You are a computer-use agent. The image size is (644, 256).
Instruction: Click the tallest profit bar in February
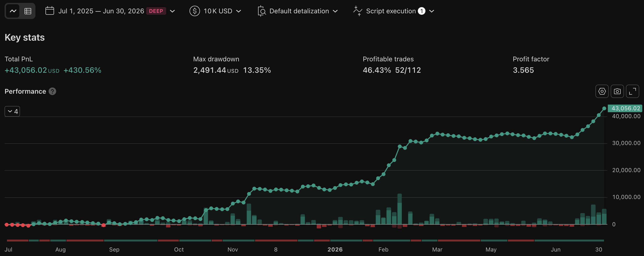tap(399, 209)
